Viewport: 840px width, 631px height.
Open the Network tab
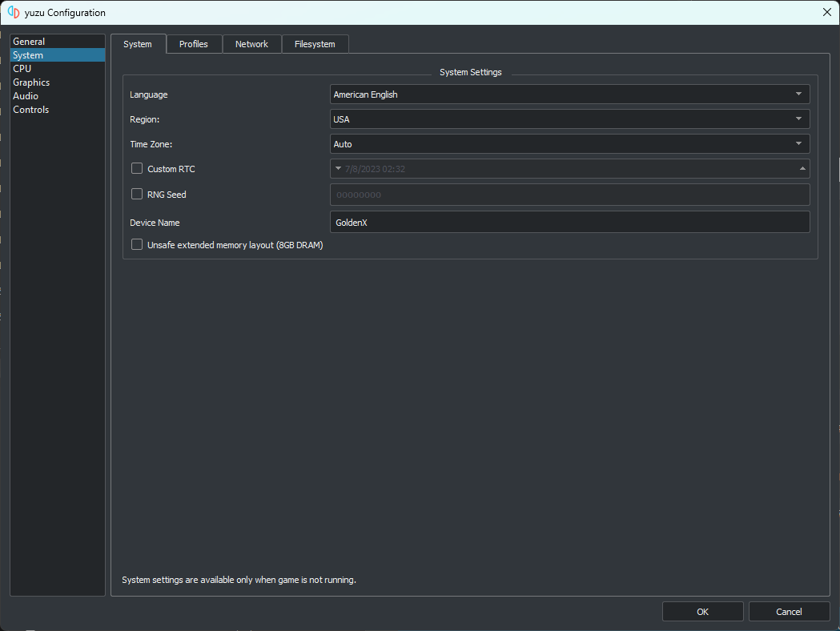(251, 44)
